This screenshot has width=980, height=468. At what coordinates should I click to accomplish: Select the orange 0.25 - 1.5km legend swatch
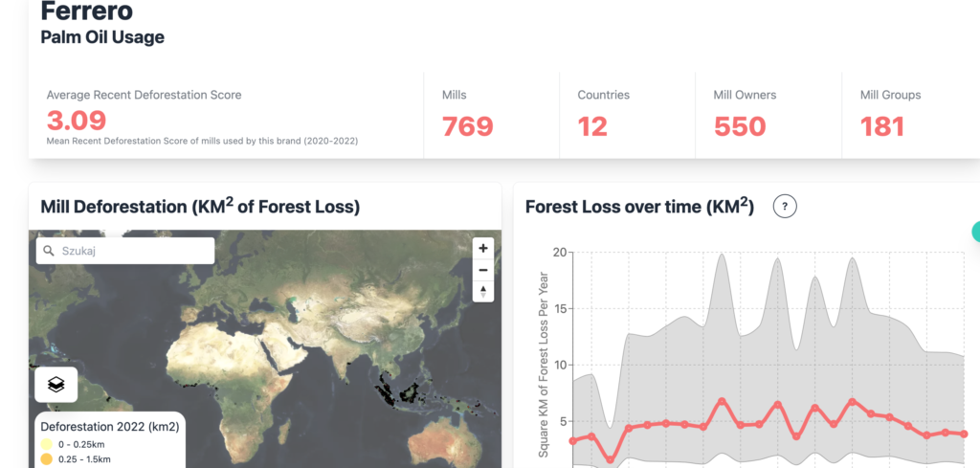[x=46, y=459]
